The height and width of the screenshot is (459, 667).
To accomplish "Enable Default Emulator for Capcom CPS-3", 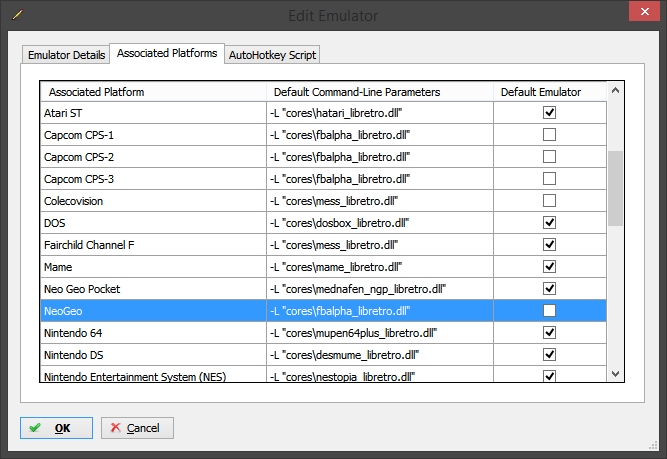I will point(549,179).
